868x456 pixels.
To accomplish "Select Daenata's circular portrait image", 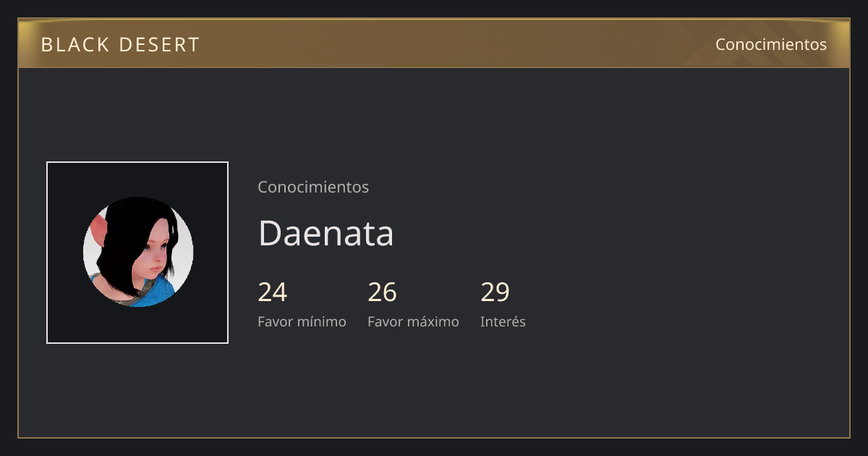I will click(138, 252).
